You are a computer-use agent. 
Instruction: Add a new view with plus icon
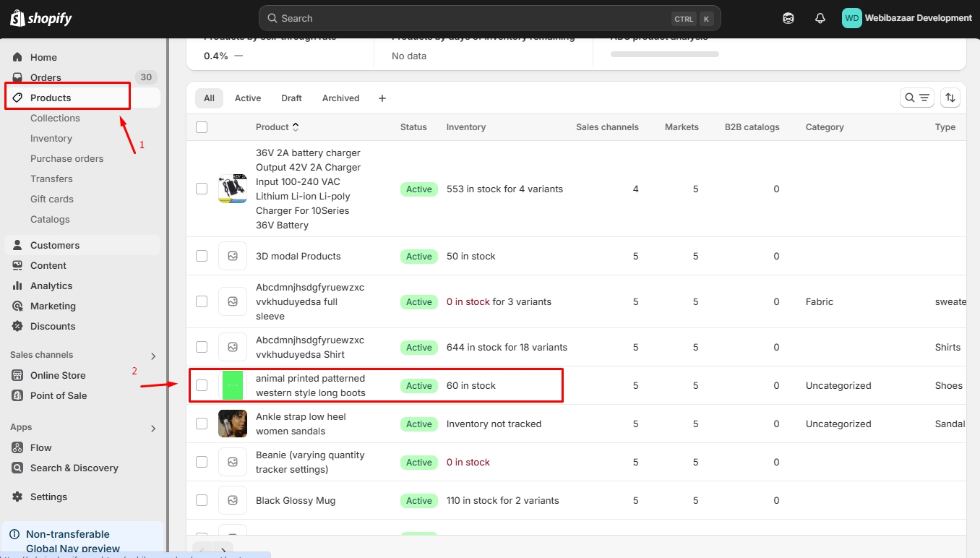[x=382, y=98]
